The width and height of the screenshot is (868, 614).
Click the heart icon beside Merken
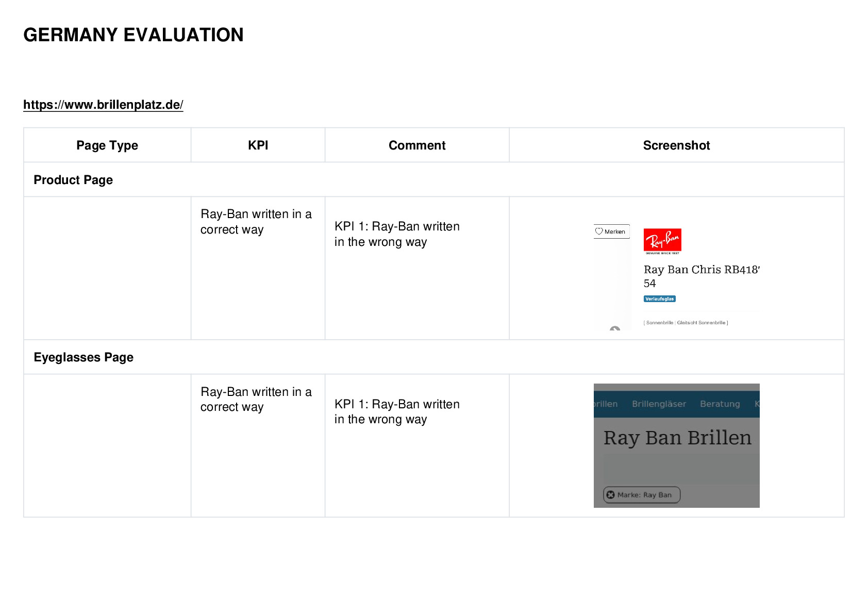pos(599,231)
